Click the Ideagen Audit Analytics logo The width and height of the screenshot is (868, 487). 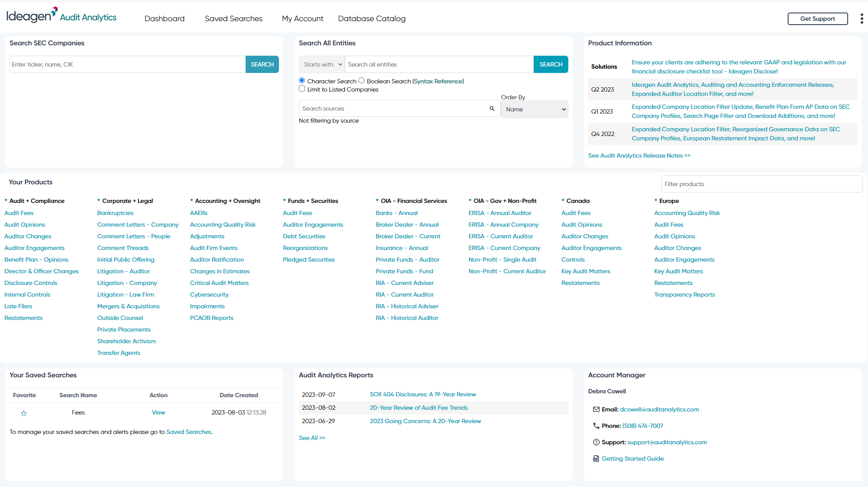(x=61, y=16)
